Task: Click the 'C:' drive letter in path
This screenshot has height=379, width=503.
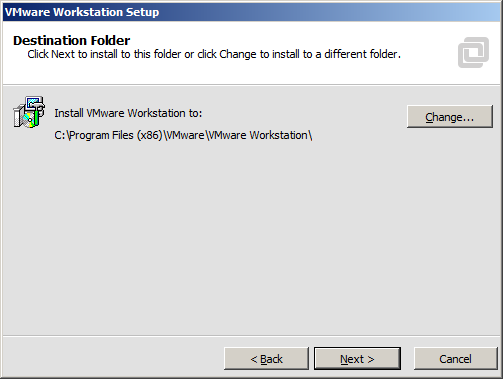Action: coord(60,135)
